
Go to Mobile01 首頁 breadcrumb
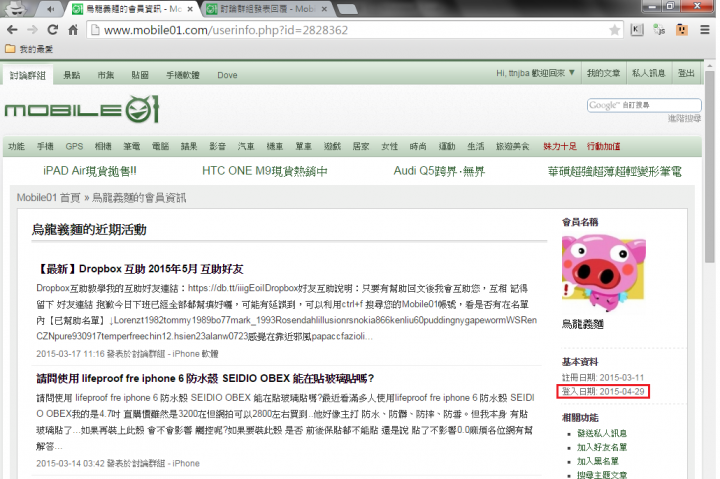click(x=48, y=198)
